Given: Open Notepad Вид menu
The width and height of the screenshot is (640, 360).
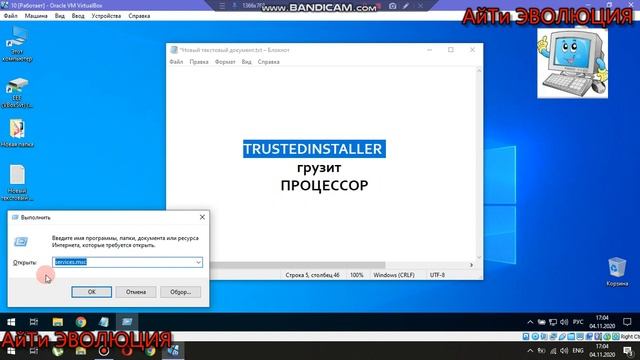Looking at the screenshot, I should (x=246, y=62).
